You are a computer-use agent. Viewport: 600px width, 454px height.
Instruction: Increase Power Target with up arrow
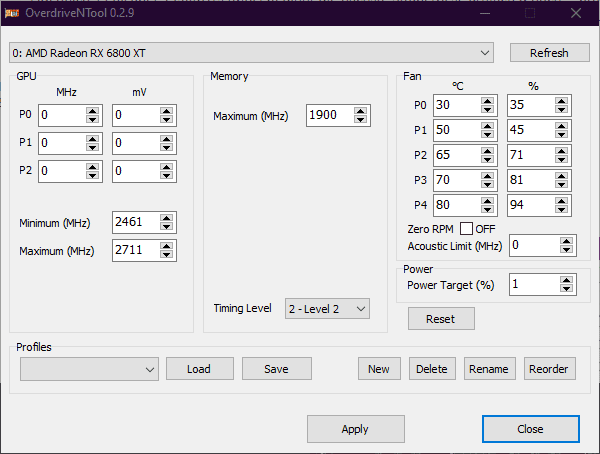[x=566, y=280]
